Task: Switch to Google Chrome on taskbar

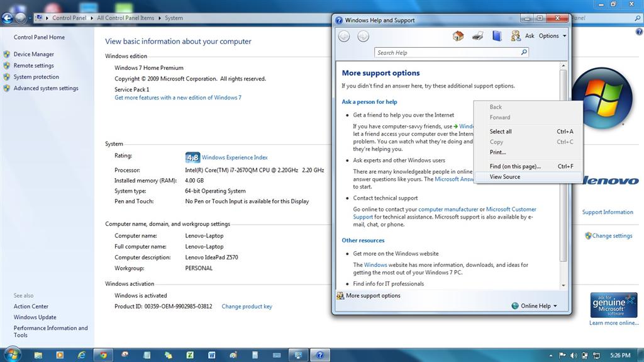Action: [104, 355]
